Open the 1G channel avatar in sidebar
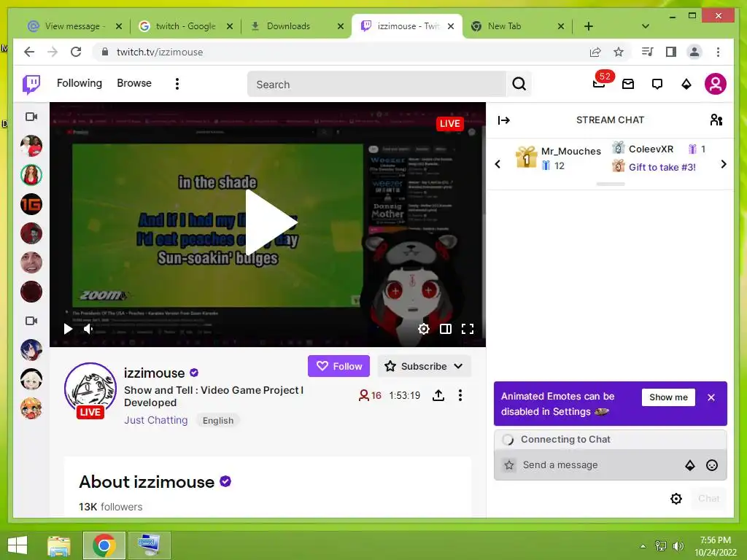Viewport: 747px width, 560px height. click(x=31, y=204)
